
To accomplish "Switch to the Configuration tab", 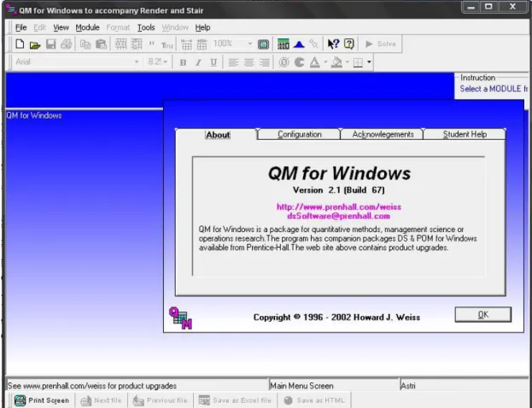I will click(299, 134).
